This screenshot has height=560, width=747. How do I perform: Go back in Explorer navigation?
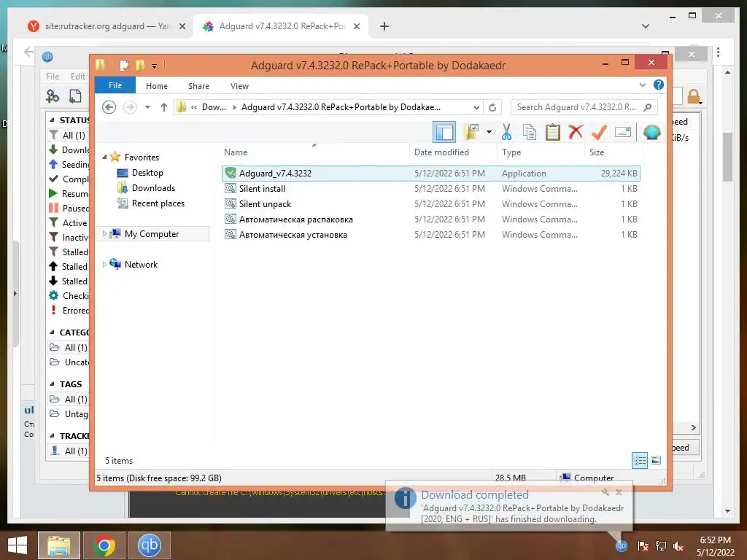[109, 107]
